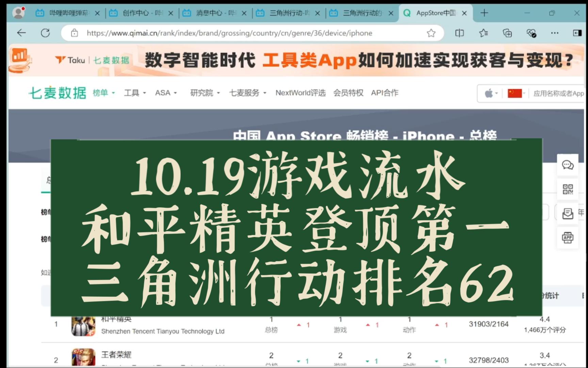Image resolution: width=588 pixels, height=368 pixels.
Task: Close the 消息中心 tab
Action: click(x=244, y=13)
